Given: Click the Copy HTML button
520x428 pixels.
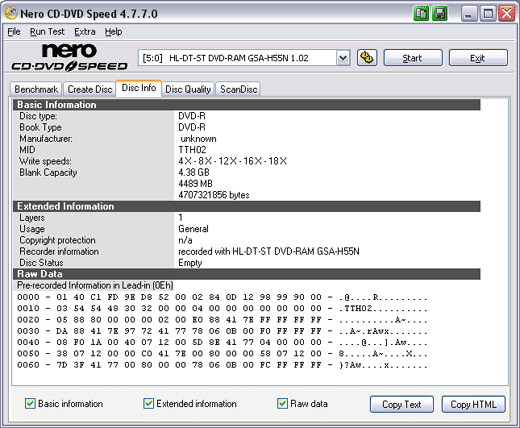Looking at the screenshot, I should tap(473, 404).
